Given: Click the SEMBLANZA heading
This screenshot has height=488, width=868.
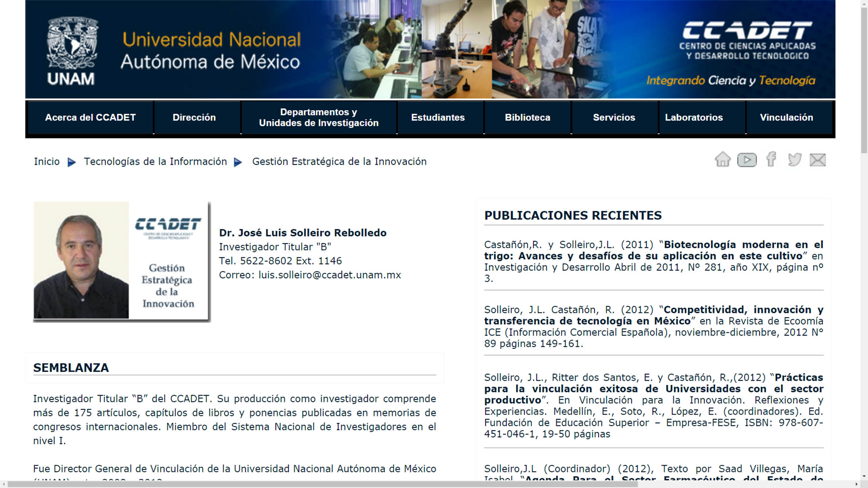Looking at the screenshot, I should (71, 368).
